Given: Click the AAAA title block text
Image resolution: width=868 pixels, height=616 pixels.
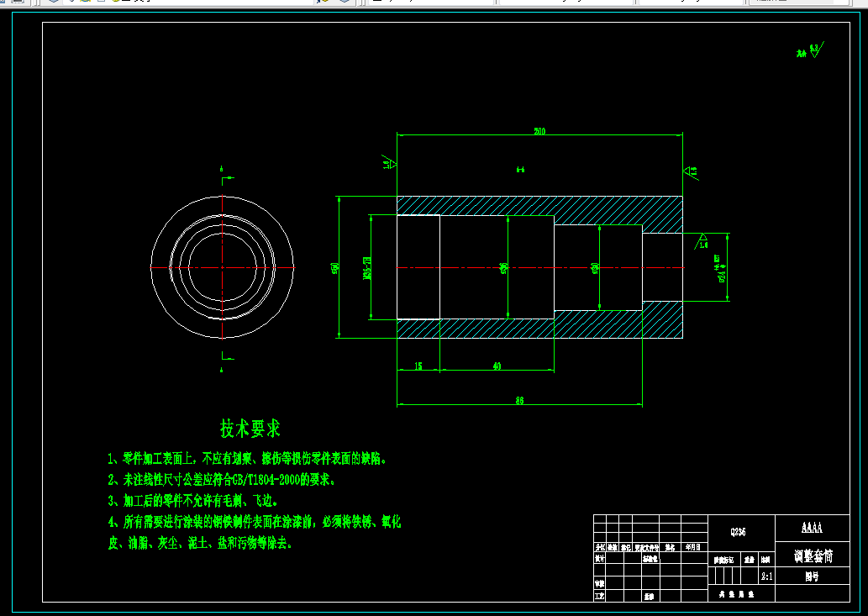Looking at the screenshot, I should click(812, 528).
